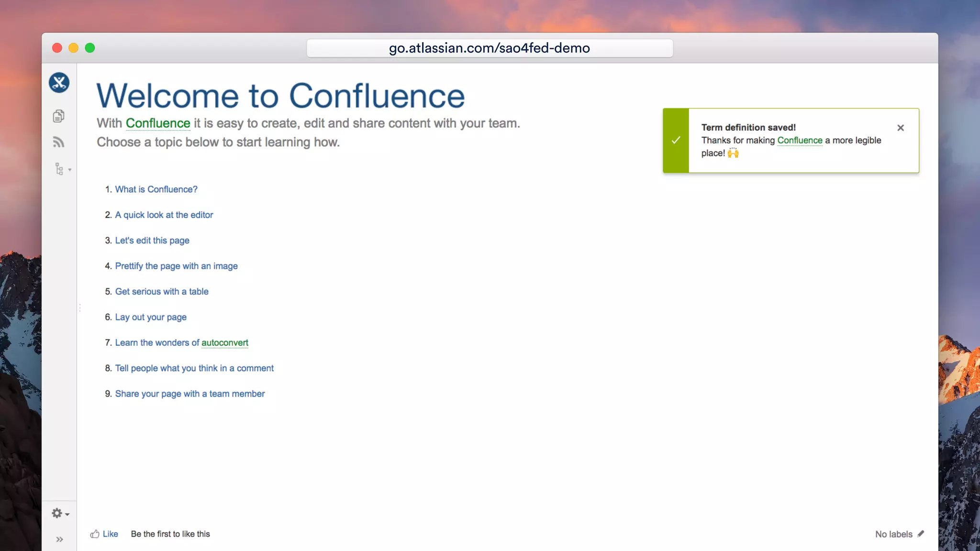Expand the page tree dropdown in the sidebar
This screenshot has height=551, width=980.
coord(62,169)
